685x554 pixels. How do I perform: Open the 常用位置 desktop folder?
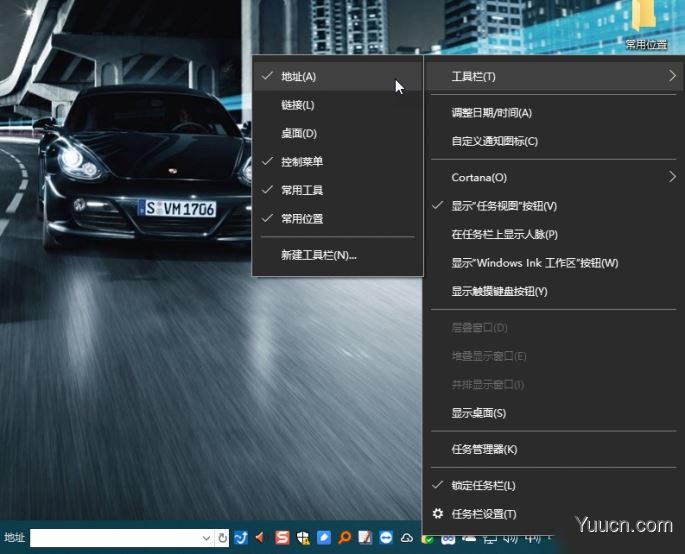click(x=646, y=26)
